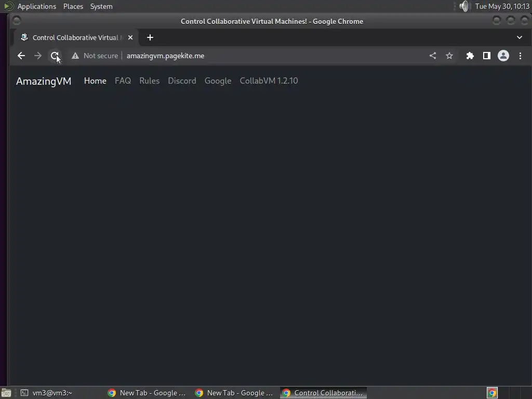
Task: Toggle the side panel icon
Action: pos(486,56)
